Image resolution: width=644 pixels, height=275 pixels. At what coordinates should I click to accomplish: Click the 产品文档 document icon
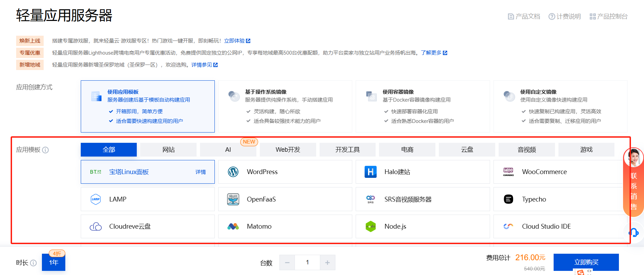[x=511, y=16]
